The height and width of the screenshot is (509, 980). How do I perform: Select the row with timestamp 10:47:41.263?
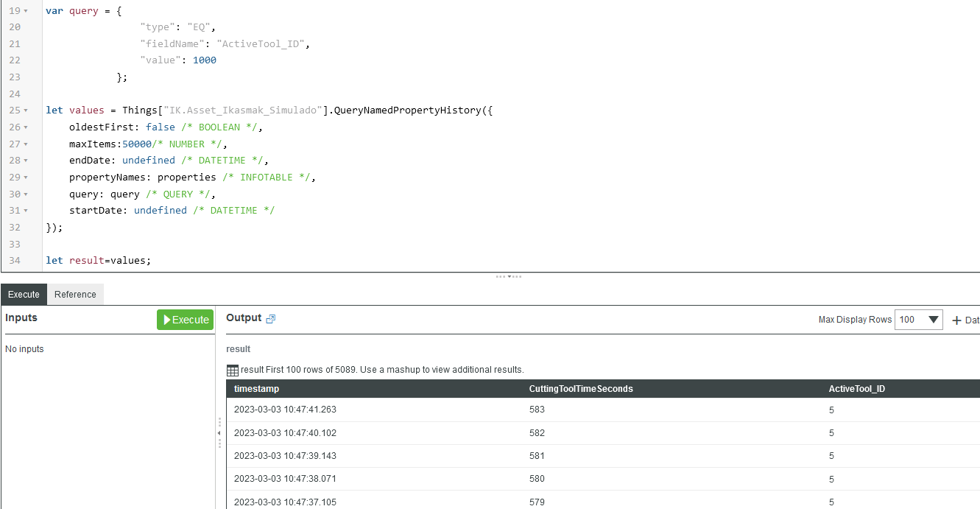pyautogui.click(x=285, y=410)
